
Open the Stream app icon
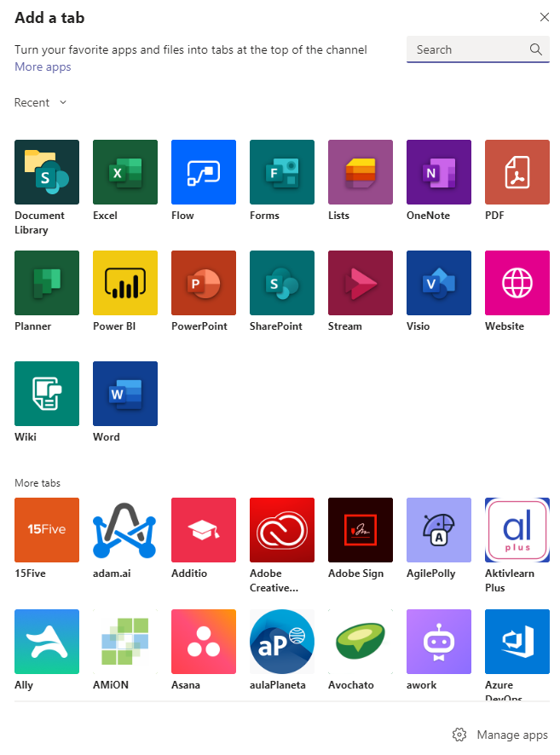[x=361, y=283]
